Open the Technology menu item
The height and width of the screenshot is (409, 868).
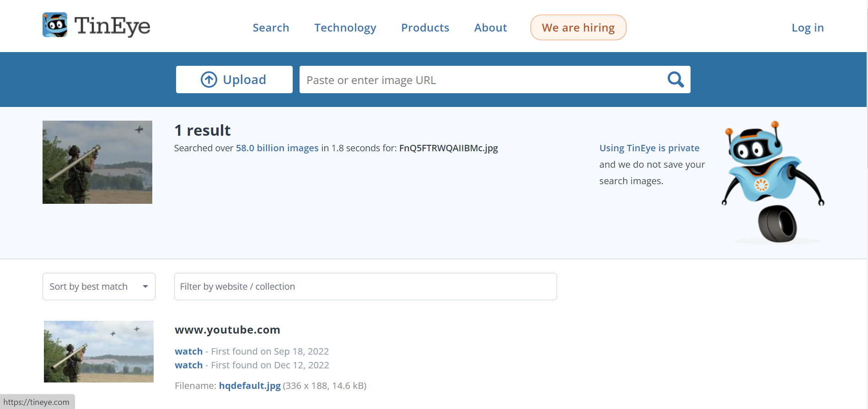[x=345, y=28]
